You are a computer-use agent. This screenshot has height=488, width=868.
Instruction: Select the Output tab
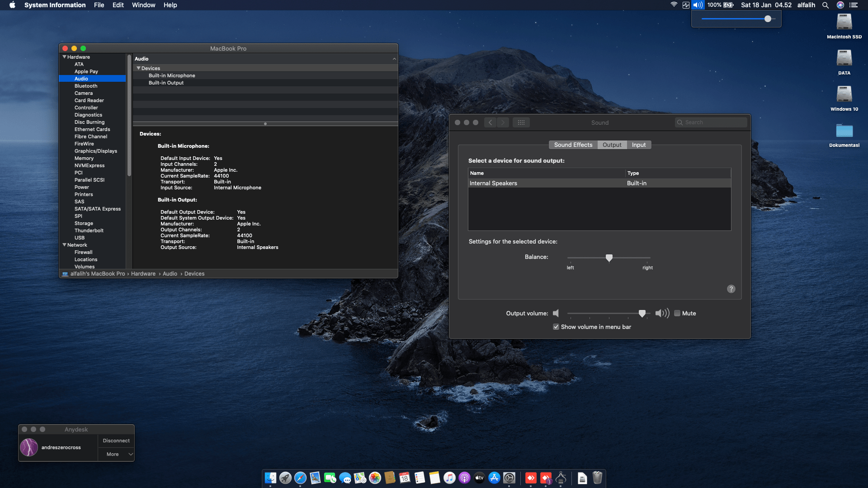(612, 145)
